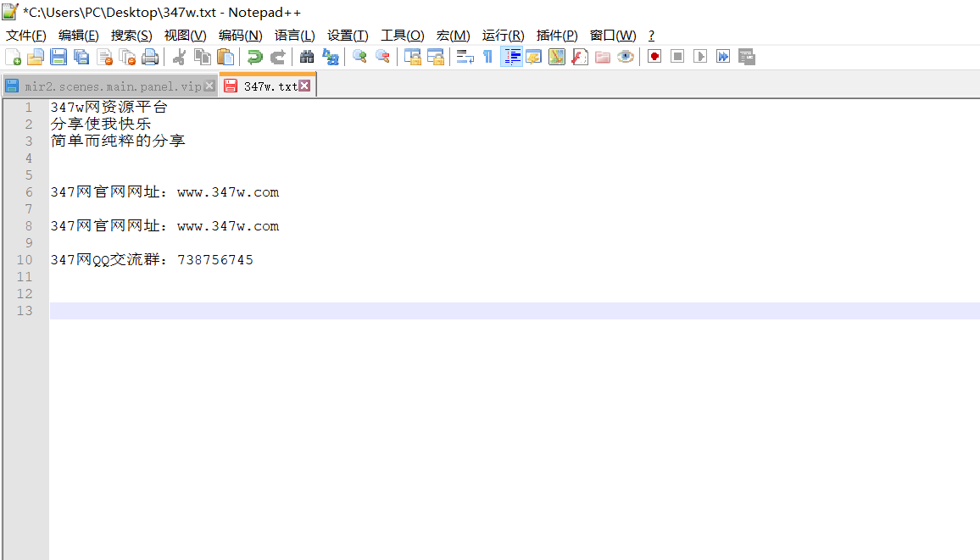Image resolution: width=980 pixels, height=560 pixels.
Task: Close the 347w.txt tab
Action: point(304,86)
